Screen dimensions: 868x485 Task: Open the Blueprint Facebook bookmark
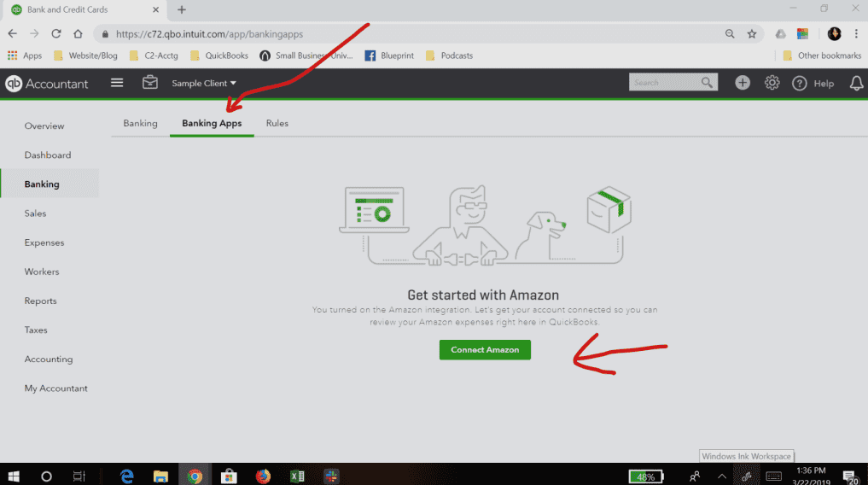(389, 56)
